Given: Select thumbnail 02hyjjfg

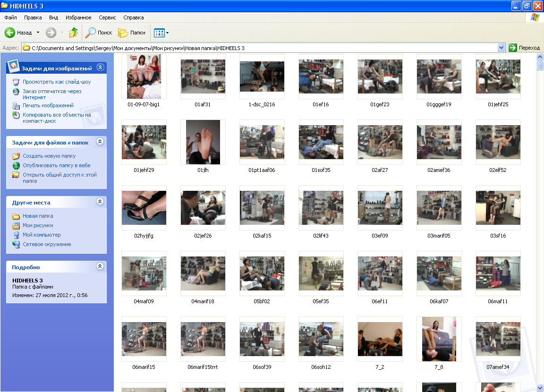Looking at the screenshot, I should pyautogui.click(x=144, y=208).
